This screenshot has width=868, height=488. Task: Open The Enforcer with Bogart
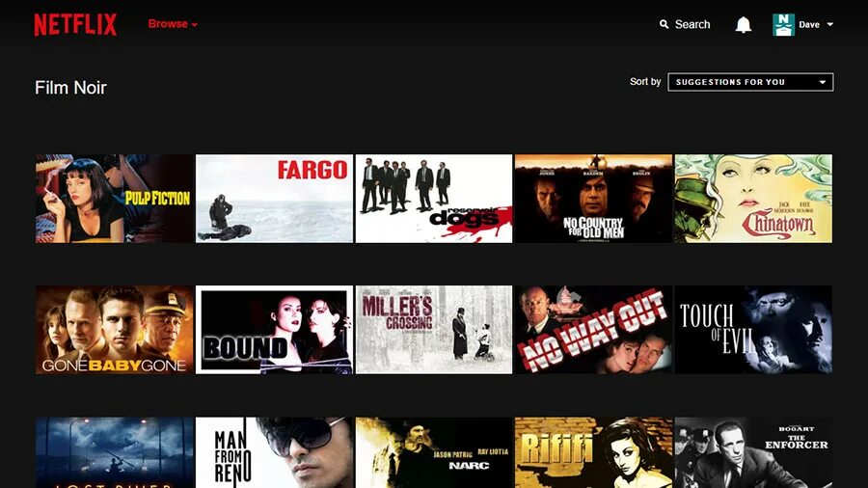(x=753, y=452)
